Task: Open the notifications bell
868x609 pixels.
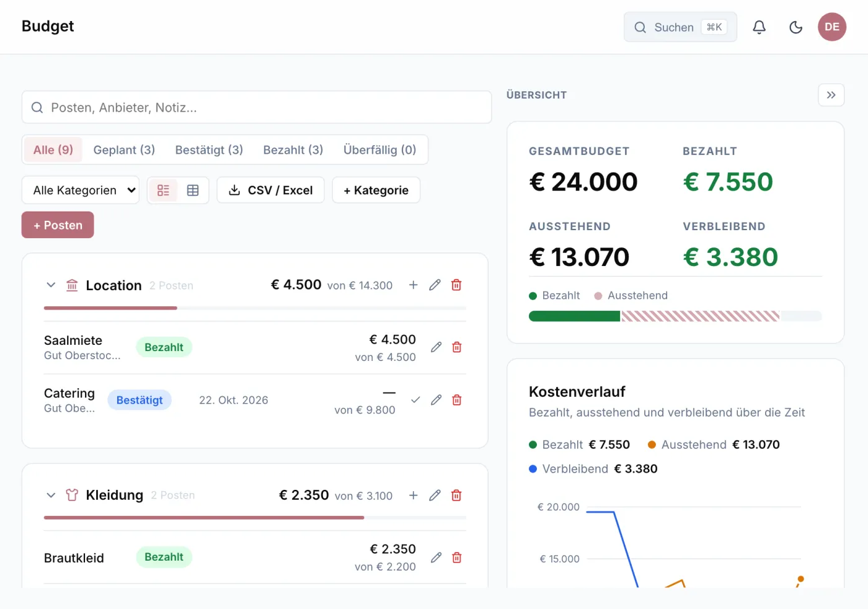Action: coord(759,27)
